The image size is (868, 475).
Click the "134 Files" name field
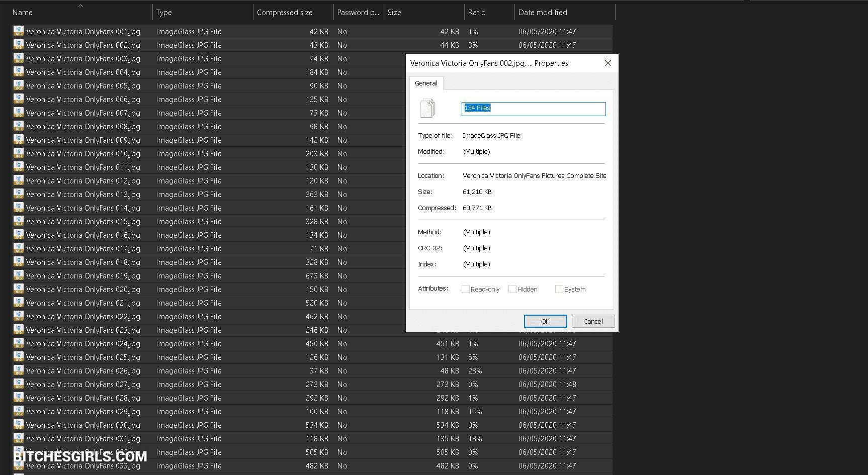[533, 109]
